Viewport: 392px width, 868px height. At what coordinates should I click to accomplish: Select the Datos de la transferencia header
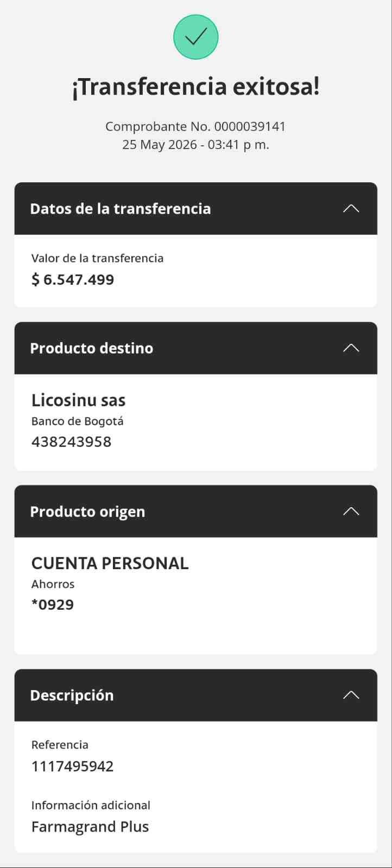(195, 208)
